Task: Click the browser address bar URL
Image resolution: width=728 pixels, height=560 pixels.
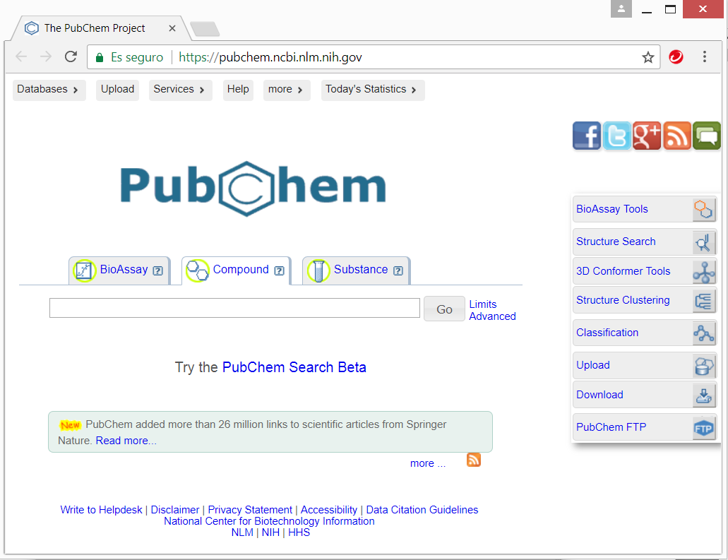Action: click(x=270, y=57)
